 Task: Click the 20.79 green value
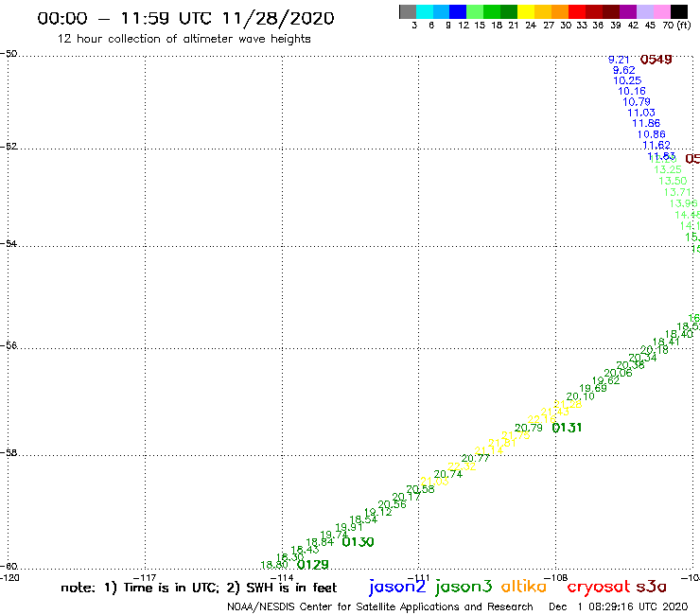[529, 429]
